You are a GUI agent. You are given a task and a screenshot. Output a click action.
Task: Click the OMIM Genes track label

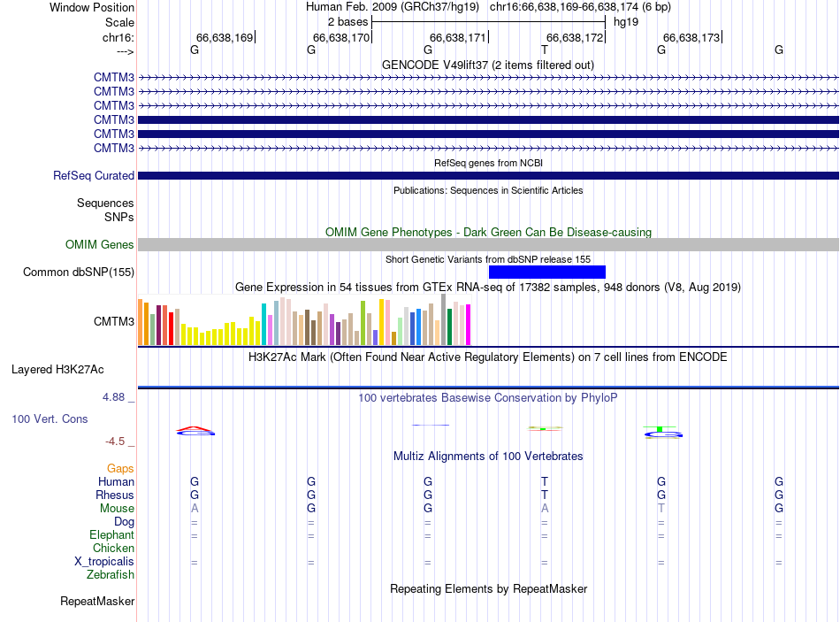99,244
